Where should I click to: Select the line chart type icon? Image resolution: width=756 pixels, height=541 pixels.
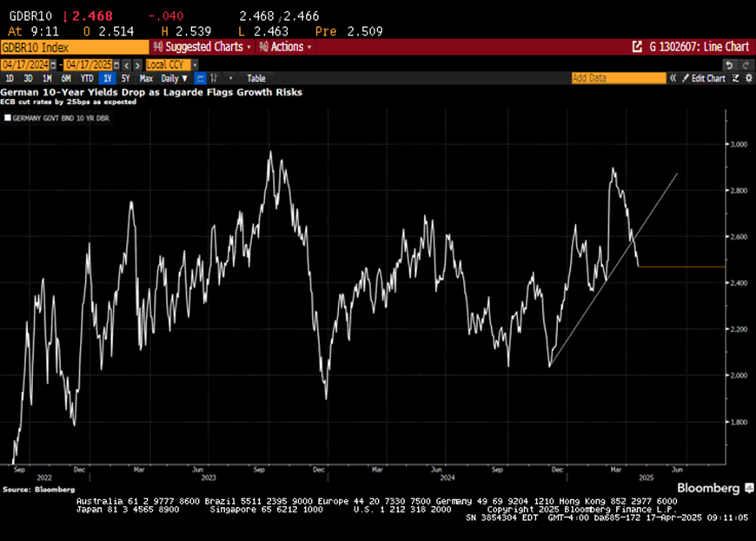pos(200,78)
